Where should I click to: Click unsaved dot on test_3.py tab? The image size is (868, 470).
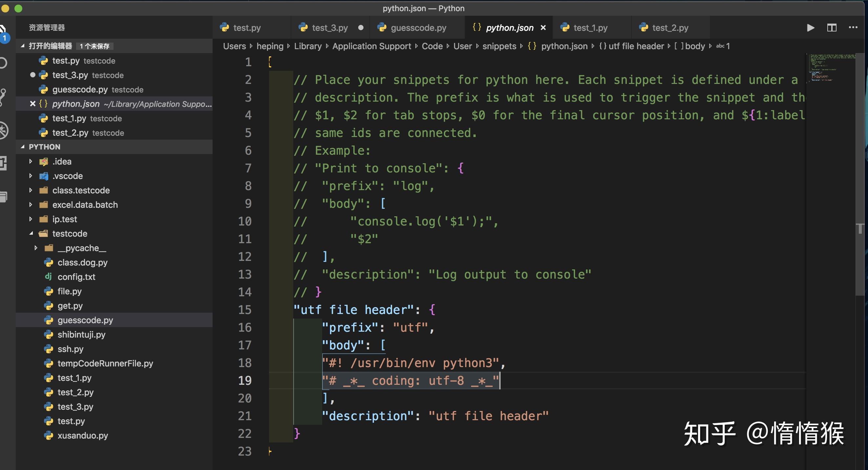[361, 28]
